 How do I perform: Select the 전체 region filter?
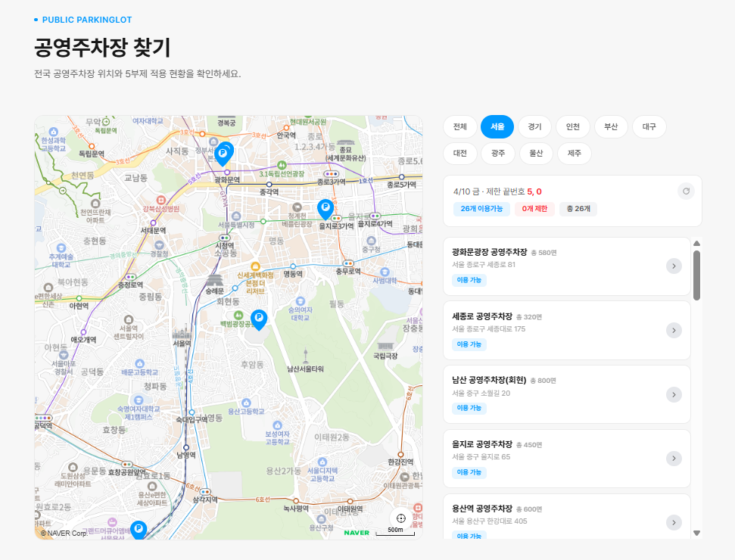click(x=459, y=126)
